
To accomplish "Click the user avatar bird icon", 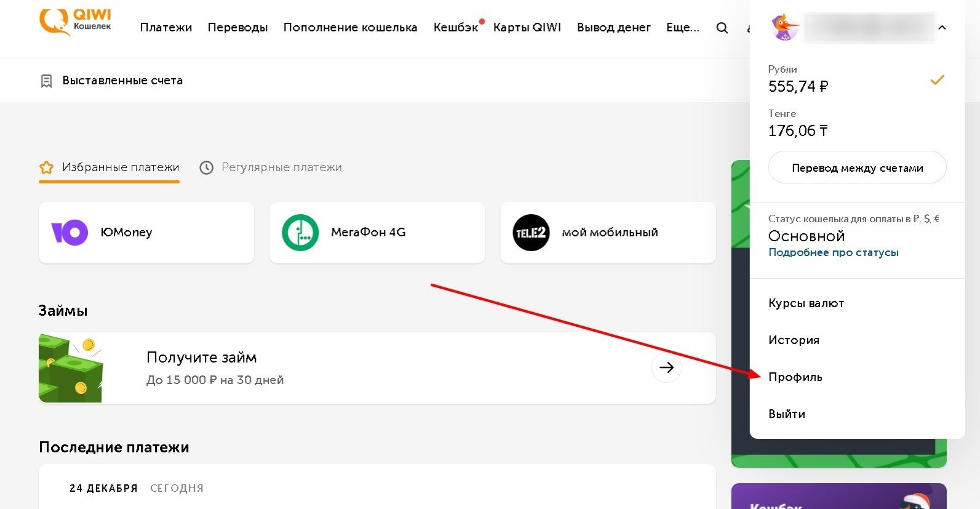I will tap(785, 28).
